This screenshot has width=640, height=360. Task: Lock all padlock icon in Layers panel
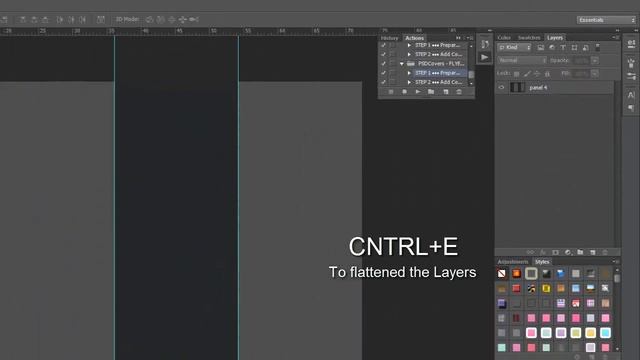tap(547, 74)
